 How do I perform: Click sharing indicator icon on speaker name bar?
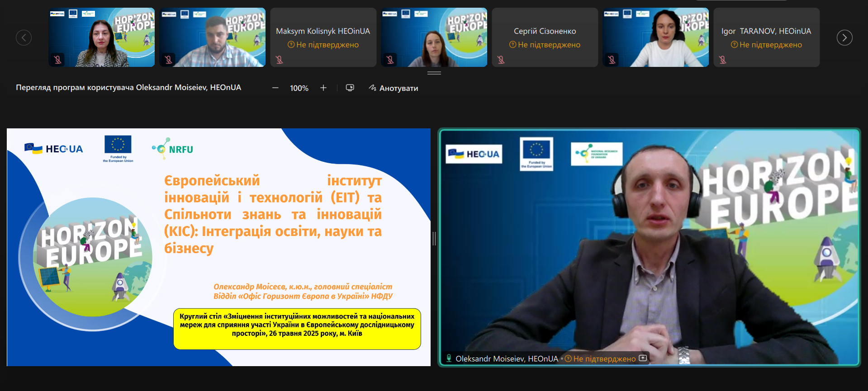[x=643, y=358]
